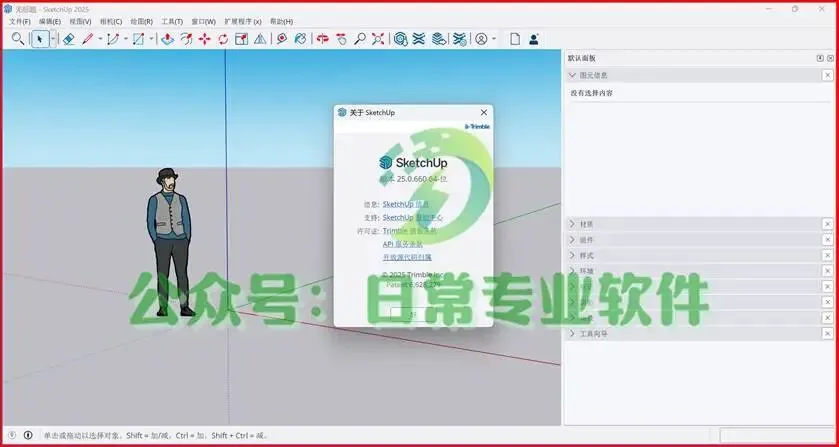Open the Rectangle shapes dropdown arrow
This screenshot has width=839, height=447.
[151, 39]
